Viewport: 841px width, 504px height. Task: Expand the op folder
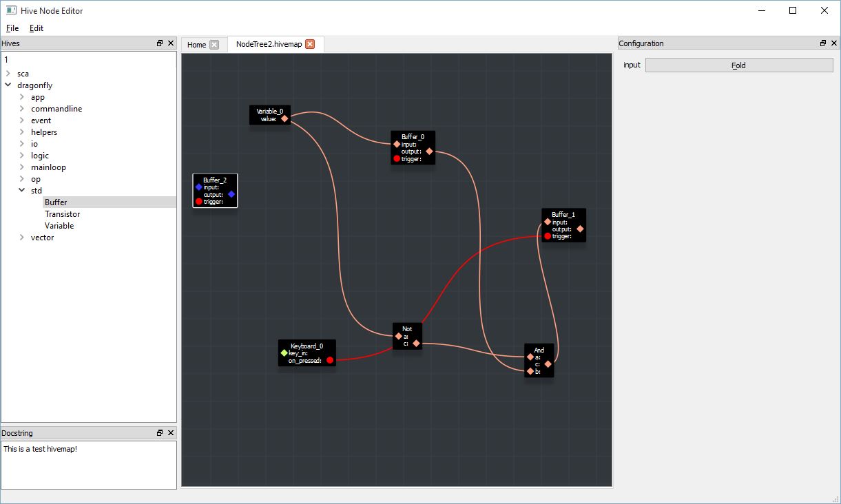tap(21, 179)
